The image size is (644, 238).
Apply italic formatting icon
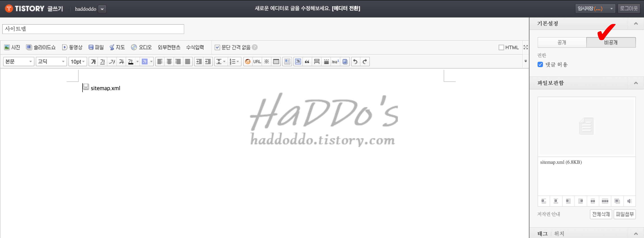click(112, 62)
